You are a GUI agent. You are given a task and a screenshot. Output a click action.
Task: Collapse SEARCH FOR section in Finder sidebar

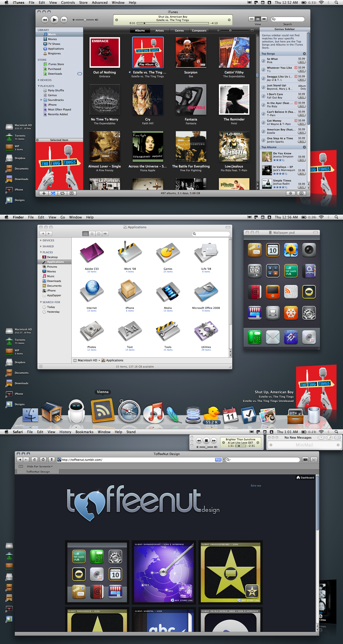(41, 302)
